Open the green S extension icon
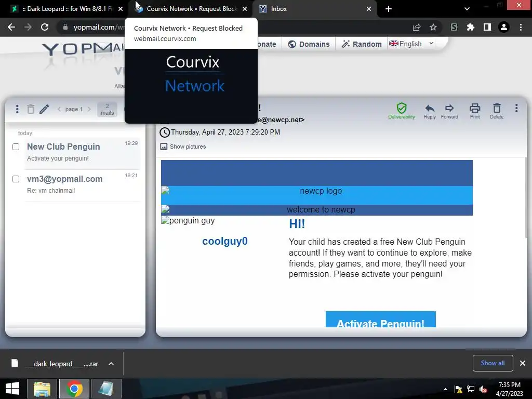 tap(454, 27)
